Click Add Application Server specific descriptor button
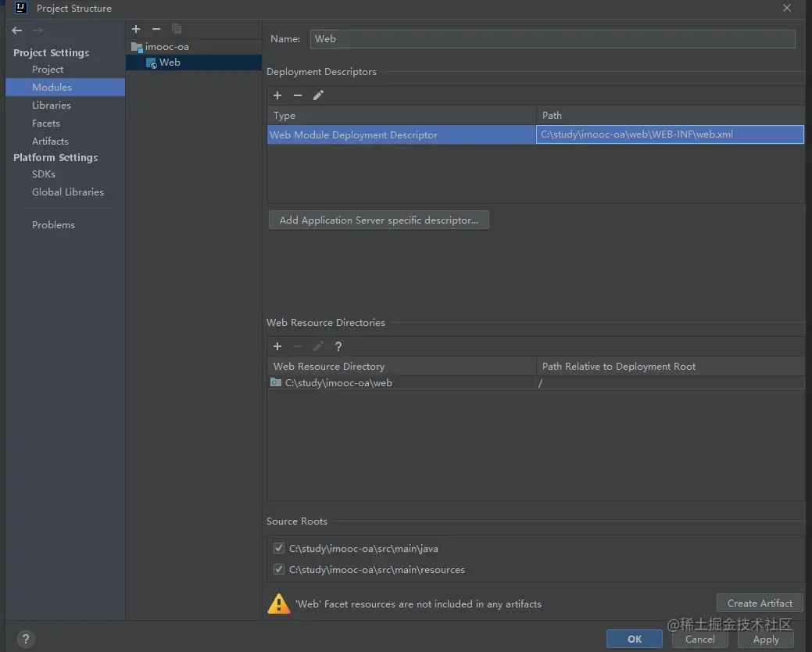Viewport: 812px width, 652px height. coord(378,220)
